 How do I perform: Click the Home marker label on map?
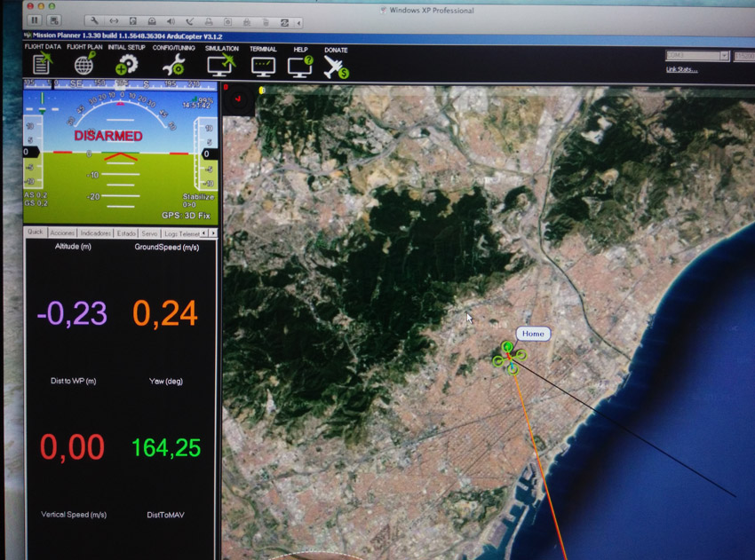(533, 334)
